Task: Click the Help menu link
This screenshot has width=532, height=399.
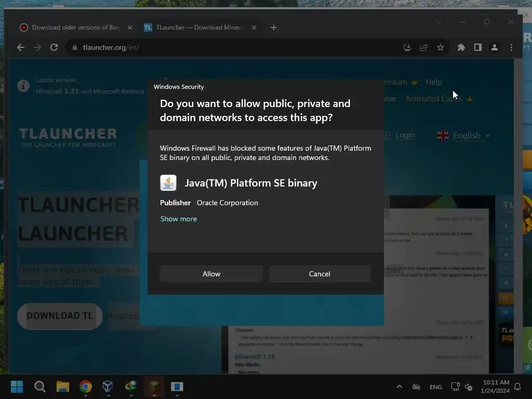Action: click(x=434, y=82)
